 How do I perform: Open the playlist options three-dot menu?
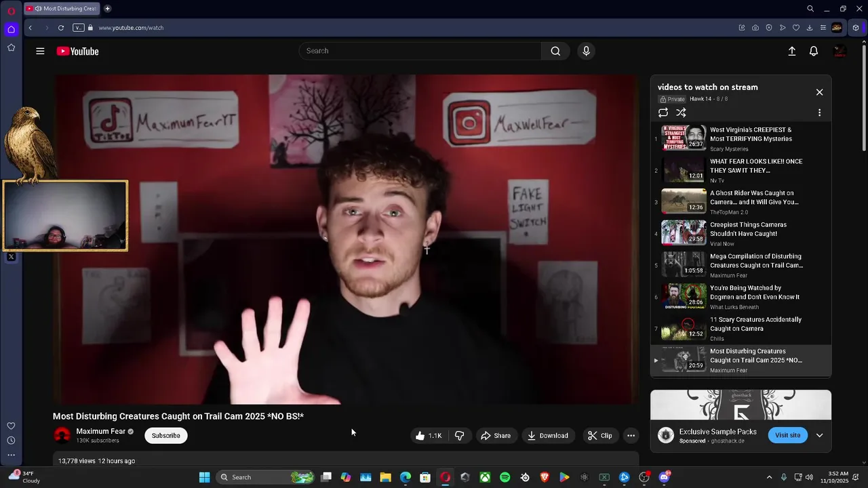point(819,113)
